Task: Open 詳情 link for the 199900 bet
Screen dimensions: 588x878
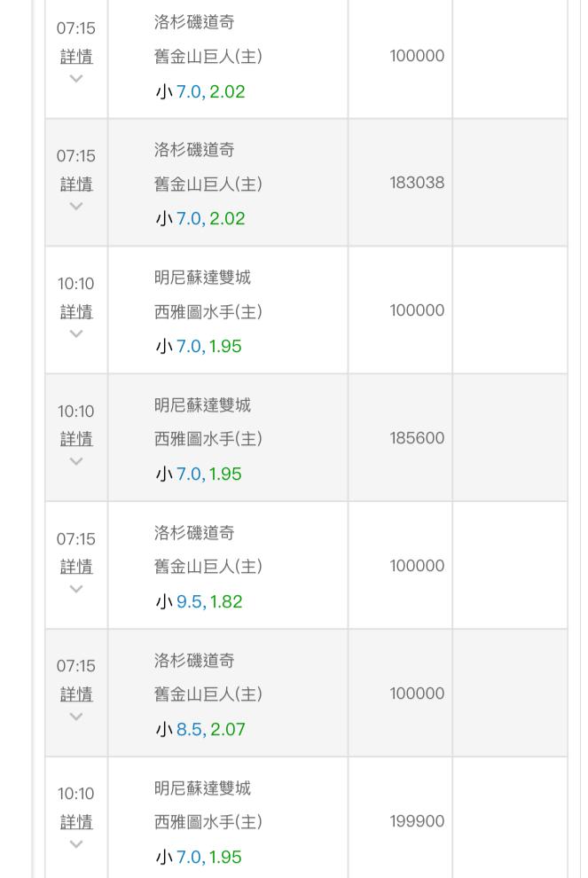Action: tap(76, 822)
